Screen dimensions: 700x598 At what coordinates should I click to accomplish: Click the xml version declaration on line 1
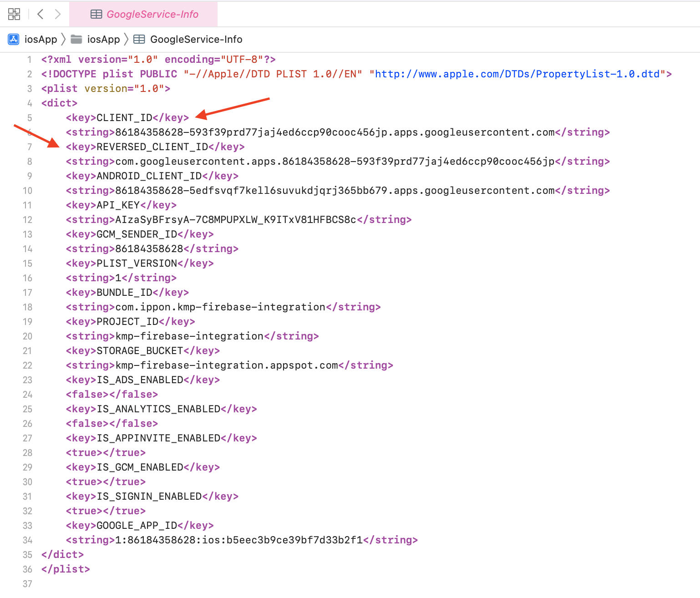158,59
